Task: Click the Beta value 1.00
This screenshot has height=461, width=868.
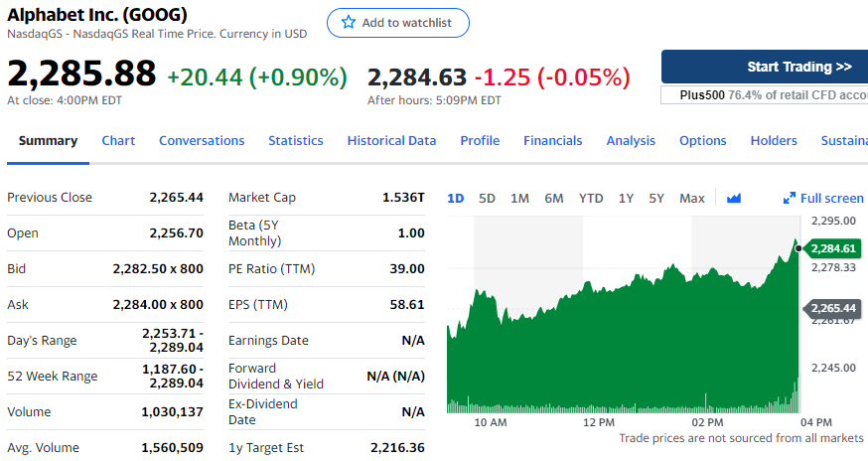Action: tap(411, 233)
